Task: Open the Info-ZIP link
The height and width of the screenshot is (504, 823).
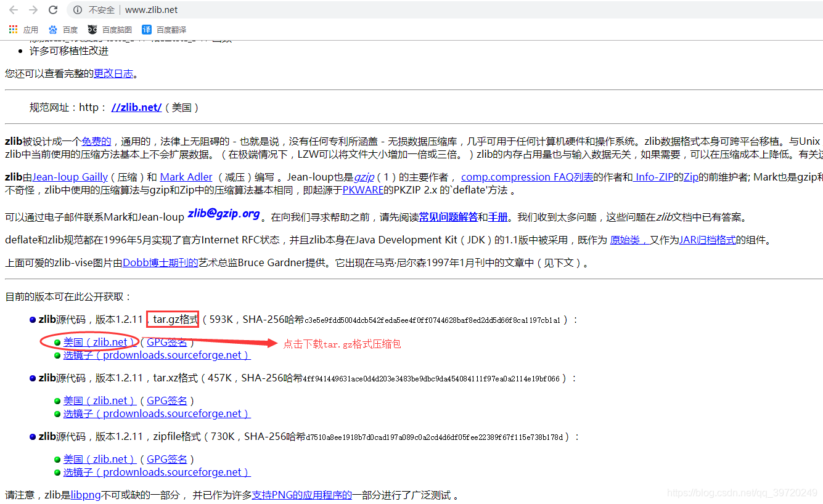Action: point(653,177)
